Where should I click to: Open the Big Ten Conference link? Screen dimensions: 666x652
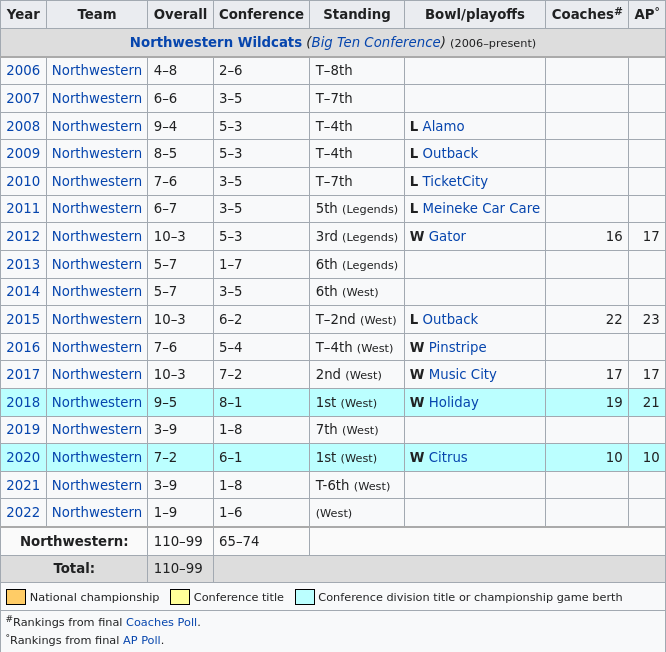(x=375, y=42)
